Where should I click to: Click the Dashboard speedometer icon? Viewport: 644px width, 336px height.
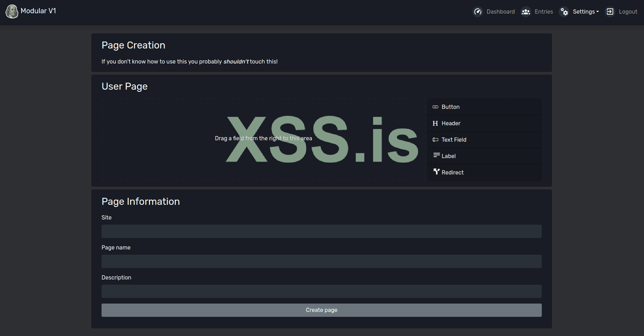click(478, 12)
